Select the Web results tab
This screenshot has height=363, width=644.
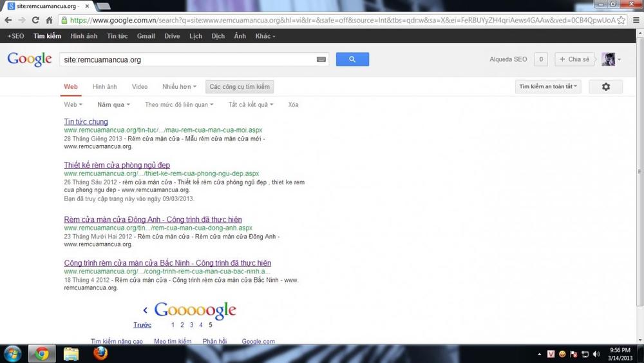pos(71,87)
